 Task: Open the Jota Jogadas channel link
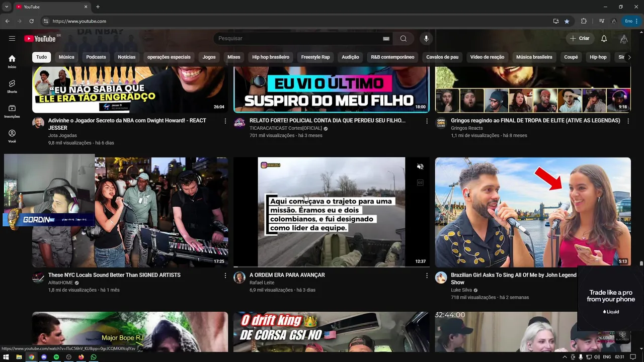point(62,136)
